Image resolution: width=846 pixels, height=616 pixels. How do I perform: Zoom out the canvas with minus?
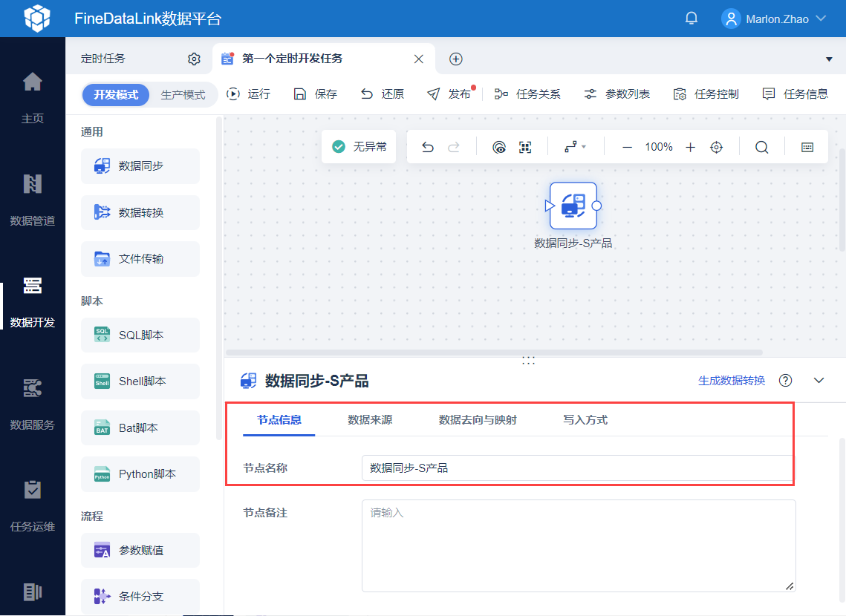click(627, 147)
